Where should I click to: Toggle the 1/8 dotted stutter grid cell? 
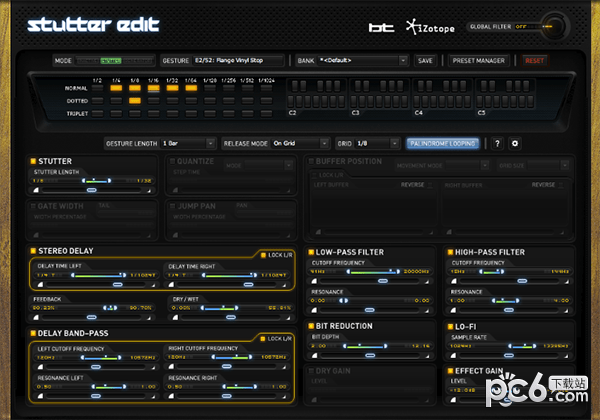135,101
